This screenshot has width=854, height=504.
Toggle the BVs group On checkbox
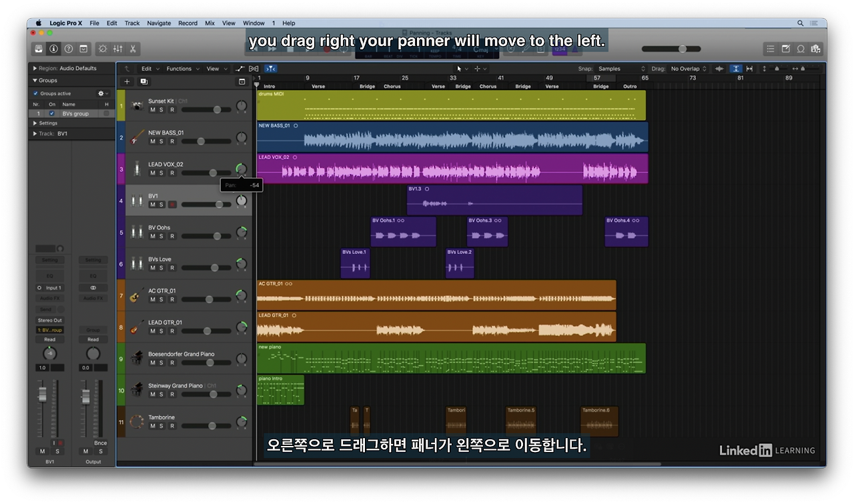tap(52, 113)
